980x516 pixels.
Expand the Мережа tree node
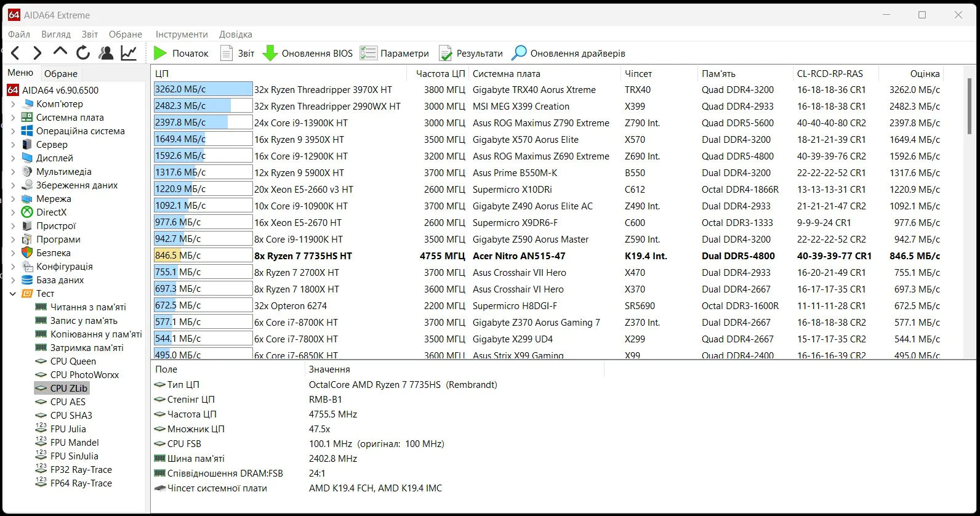pyautogui.click(x=13, y=199)
